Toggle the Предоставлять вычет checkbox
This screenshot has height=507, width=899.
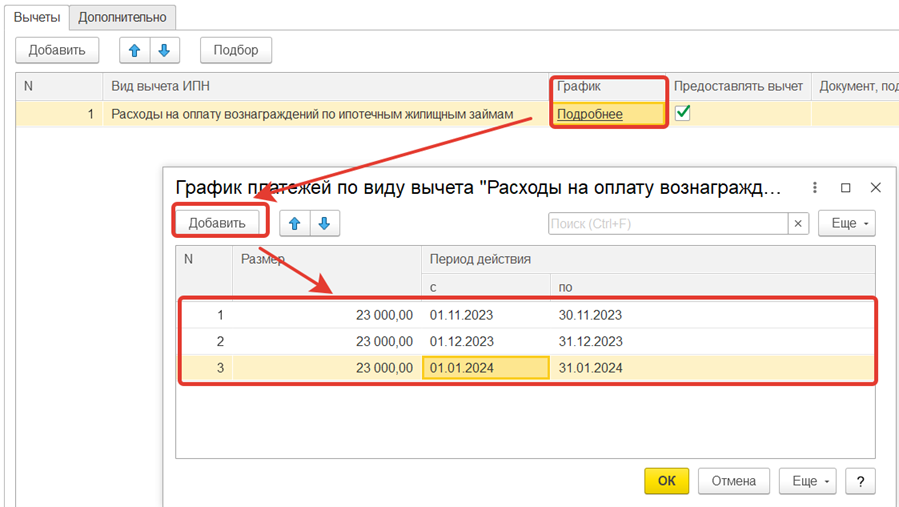[x=683, y=114]
